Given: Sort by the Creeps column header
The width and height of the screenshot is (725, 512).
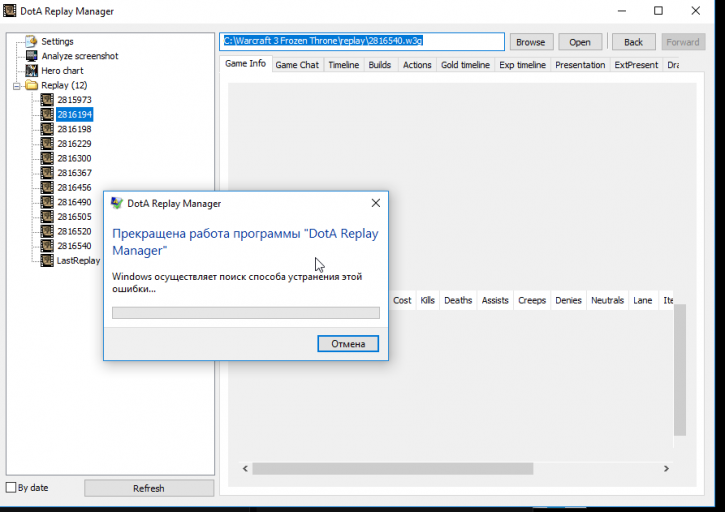Looking at the screenshot, I should point(532,301).
